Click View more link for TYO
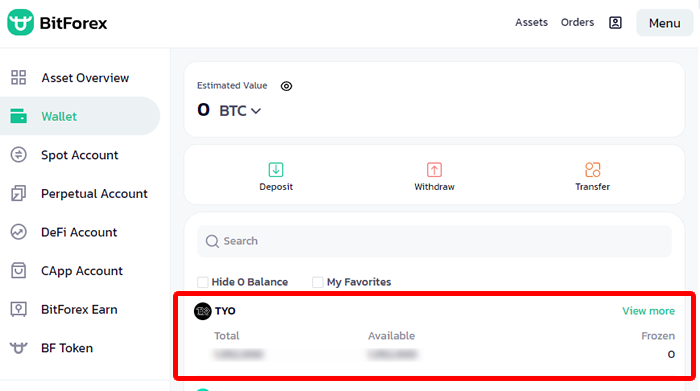 (648, 311)
